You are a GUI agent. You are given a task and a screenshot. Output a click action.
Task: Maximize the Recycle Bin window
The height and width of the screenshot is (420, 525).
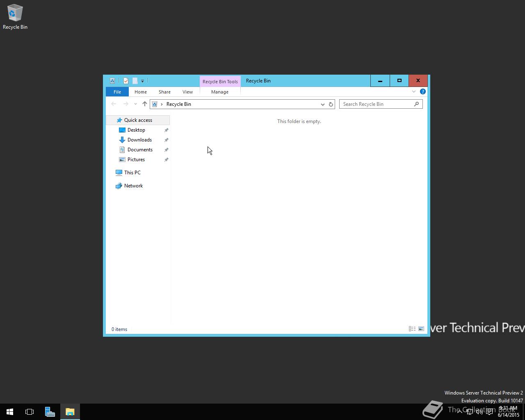(x=399, y=81)
